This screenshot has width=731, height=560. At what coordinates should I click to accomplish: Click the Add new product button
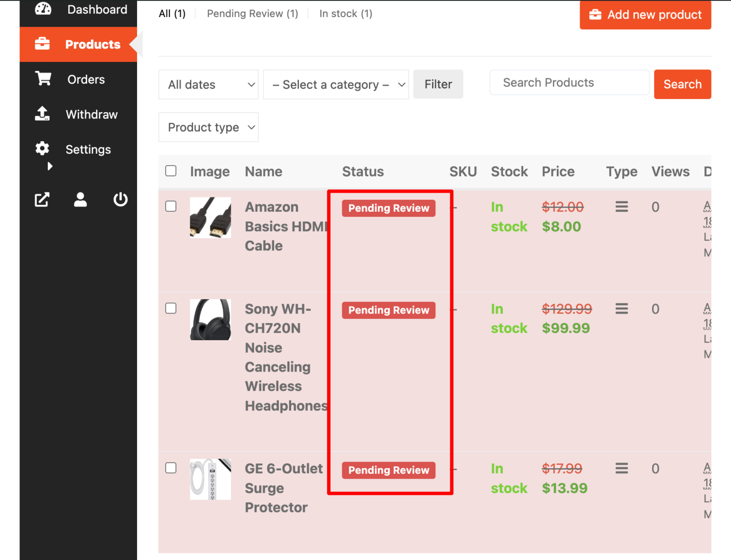pos(645,15)
